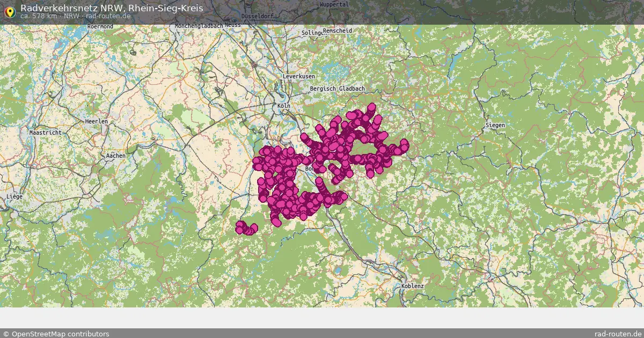This screenshot has height=338, width=644.
Task: Click the Siegen city label
Action: [x=495, y=125]
